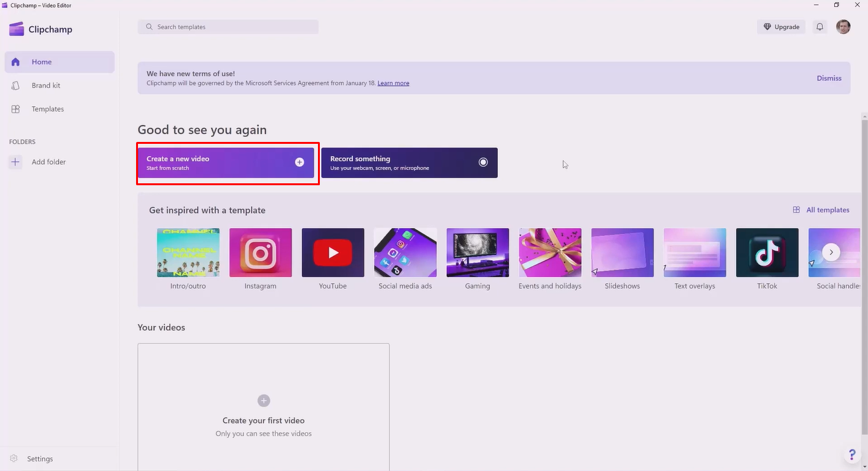Click the help question mark icon
The width and height of the screenshot is (868, 471).
click(x=852, y=454)
